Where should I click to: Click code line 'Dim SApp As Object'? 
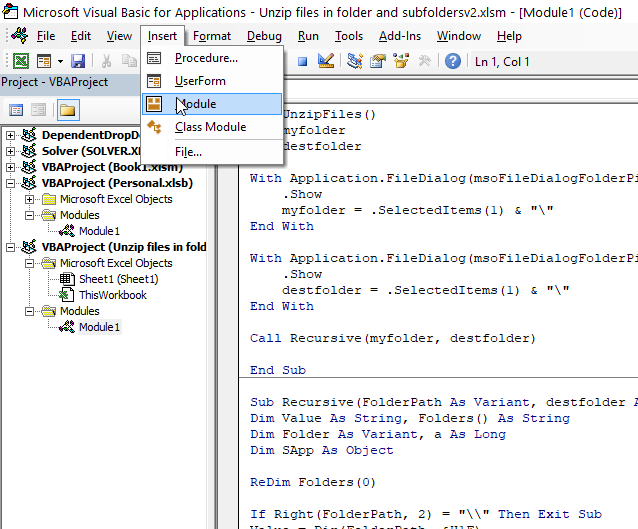321,450
